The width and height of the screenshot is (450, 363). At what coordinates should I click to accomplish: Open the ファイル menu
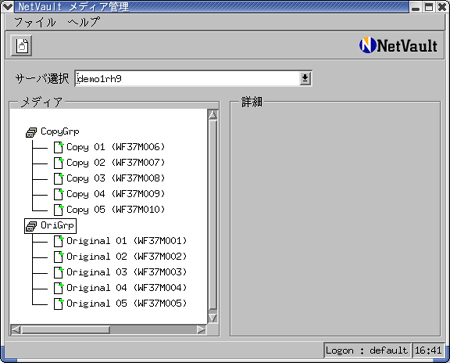(x=35, y=22)
